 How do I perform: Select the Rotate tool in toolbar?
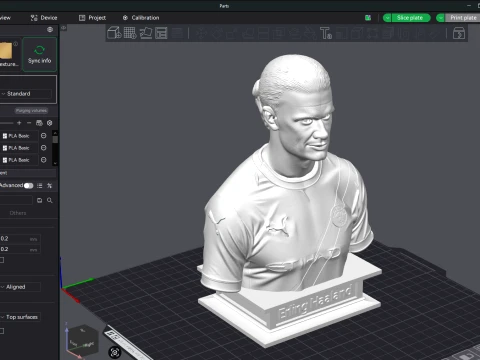pyautogui.click(x=217, y=33)
